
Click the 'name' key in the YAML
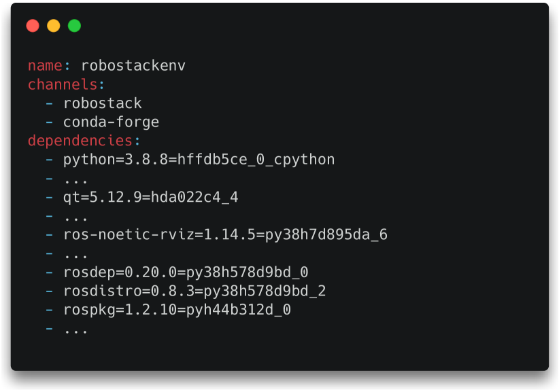(45, 66)
